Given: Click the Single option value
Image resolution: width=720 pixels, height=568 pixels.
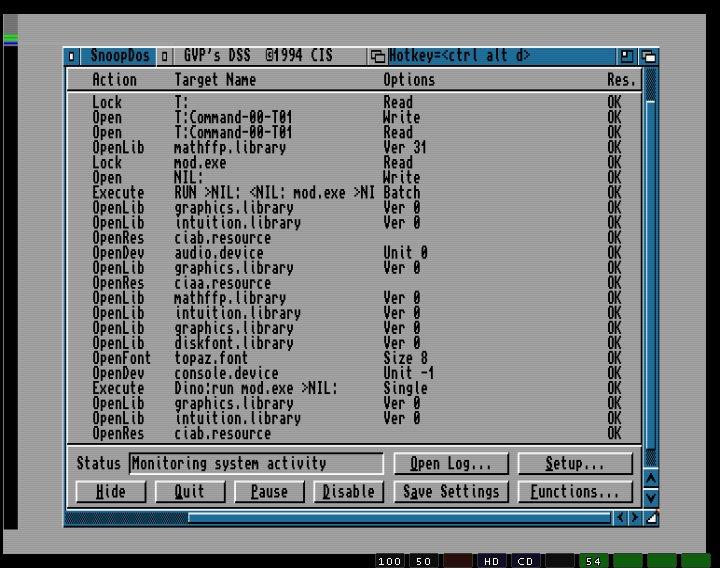Looking at the screenshot, I should [405, 388].
